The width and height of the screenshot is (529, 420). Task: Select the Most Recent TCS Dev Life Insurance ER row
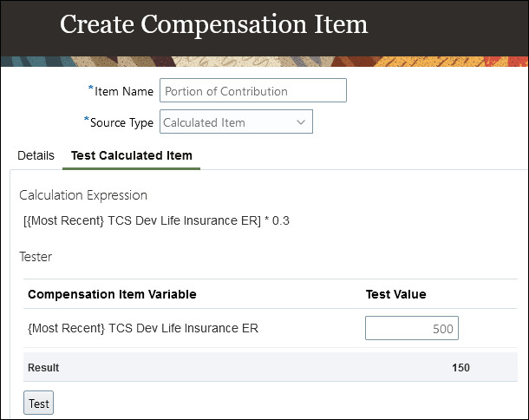pos(271,328)
